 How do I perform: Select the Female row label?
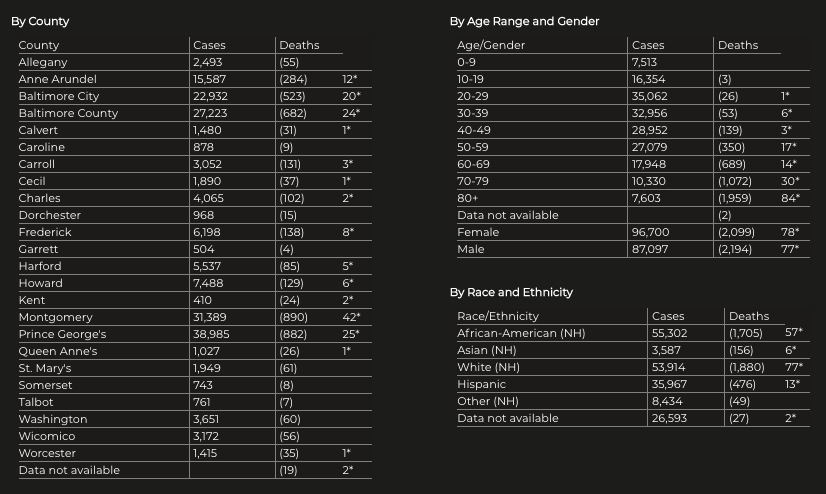[x=478, y=232]
